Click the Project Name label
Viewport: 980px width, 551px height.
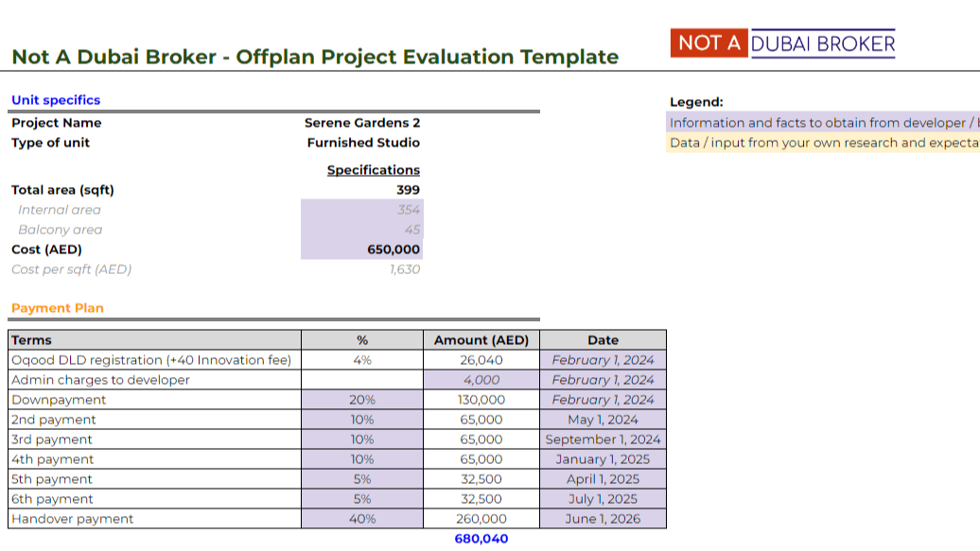click(x=56, y=123)
